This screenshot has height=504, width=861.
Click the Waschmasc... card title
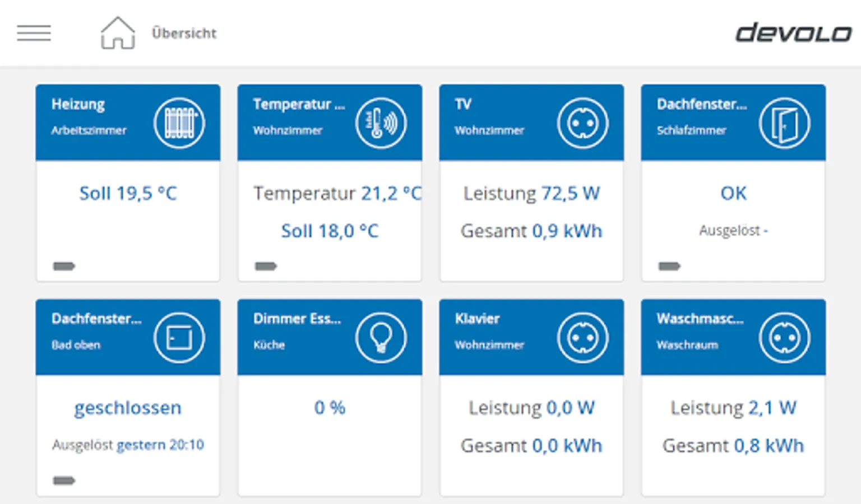click(x=700, y=319)
